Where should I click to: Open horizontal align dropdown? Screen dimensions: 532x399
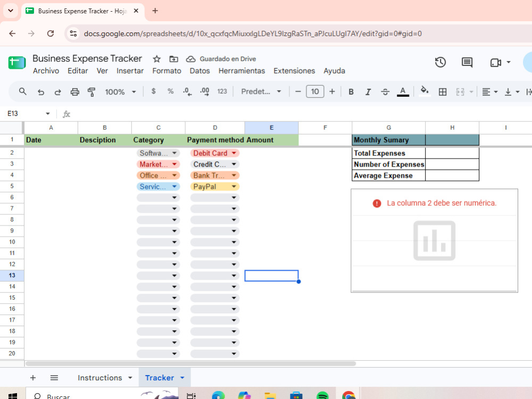pos(490,92)
